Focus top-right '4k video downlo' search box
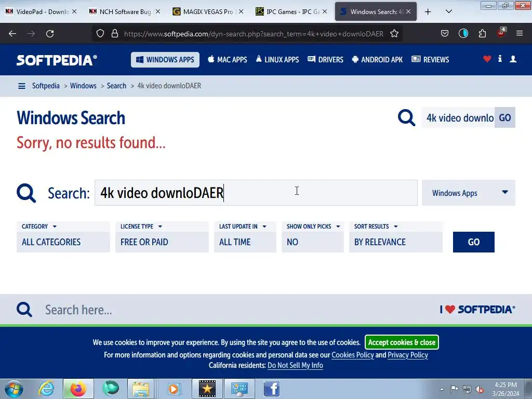532x399 pixels. [458, 118]
